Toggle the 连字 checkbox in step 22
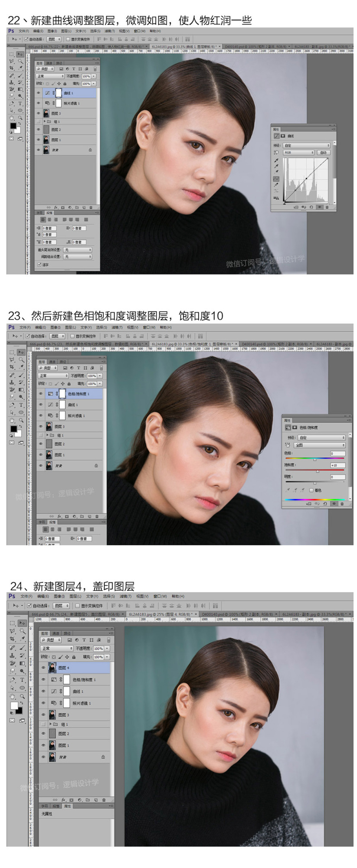The height and width of the screenshot is (868, 357). point(39,264)
